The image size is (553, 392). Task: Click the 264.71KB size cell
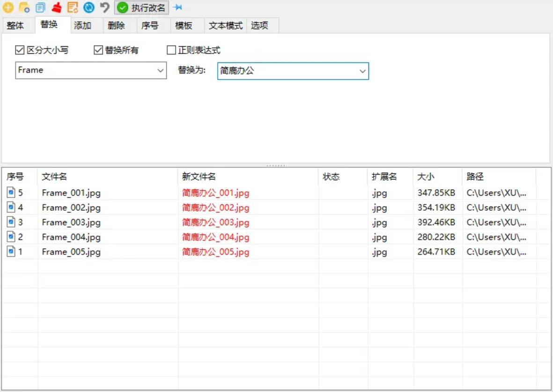click(436, 252)
